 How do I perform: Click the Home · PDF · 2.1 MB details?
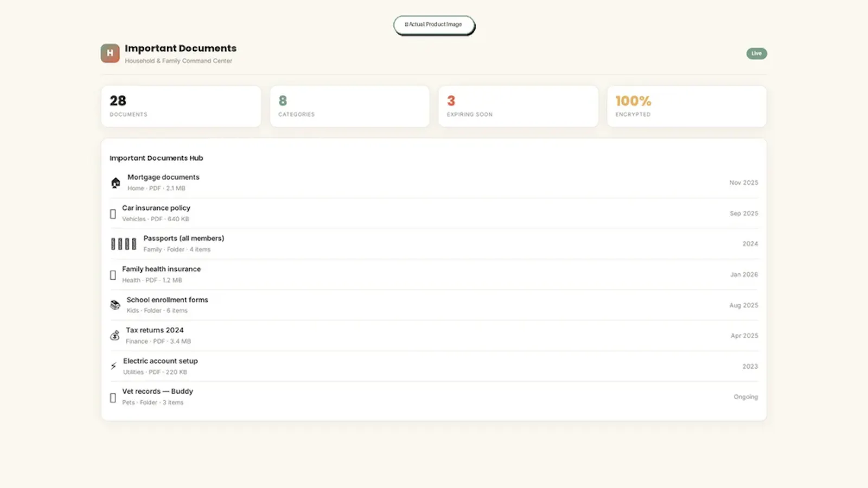click(156, 189)
